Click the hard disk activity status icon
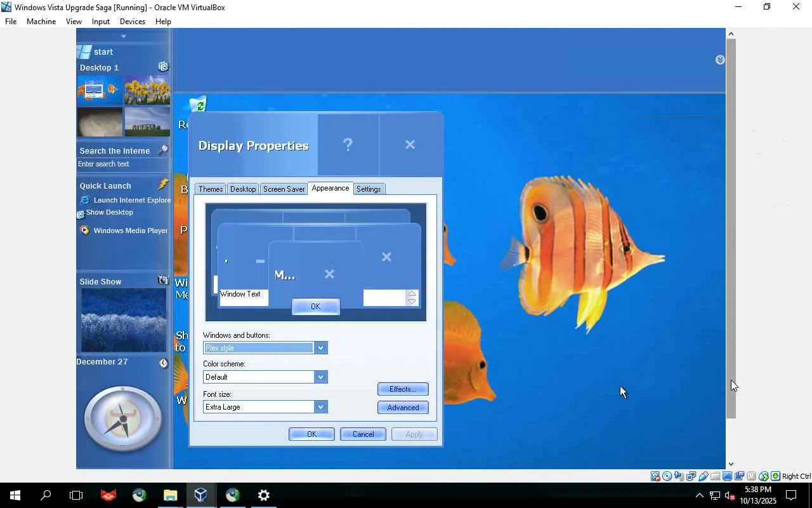The image size is (812, 508). pyautogui.click(x=655, y=476)
